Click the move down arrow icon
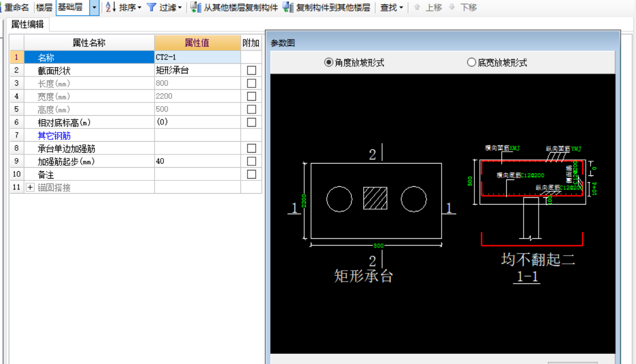 [452, 7]
